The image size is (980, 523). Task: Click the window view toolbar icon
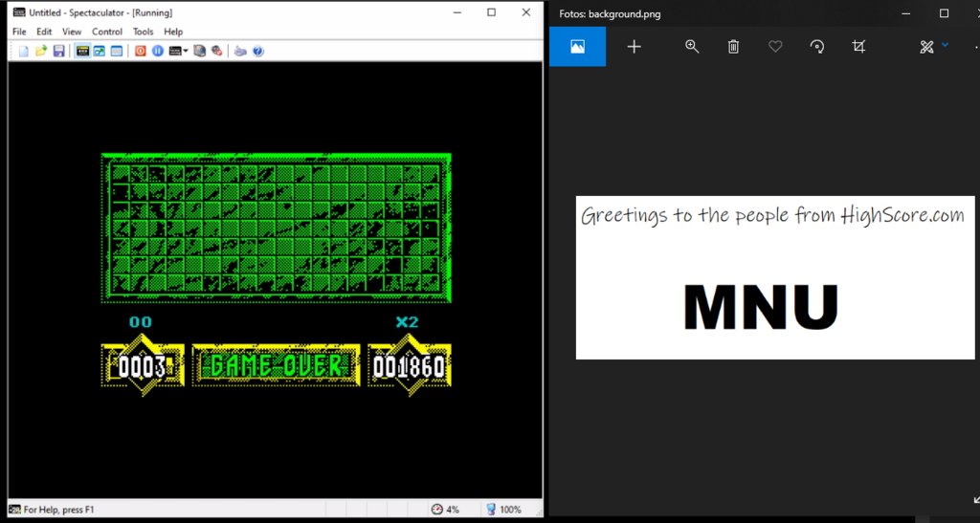click(116, 52)
